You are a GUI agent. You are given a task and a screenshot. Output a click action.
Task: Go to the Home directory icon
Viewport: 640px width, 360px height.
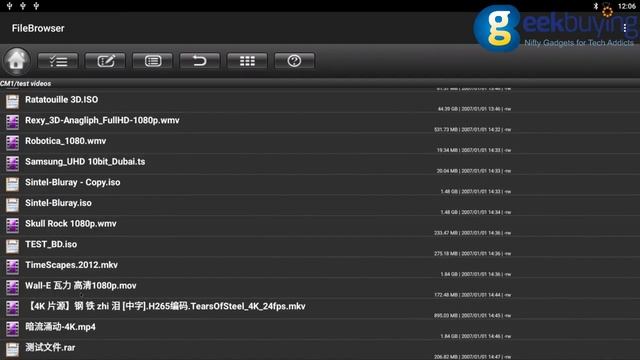point(16,61)
